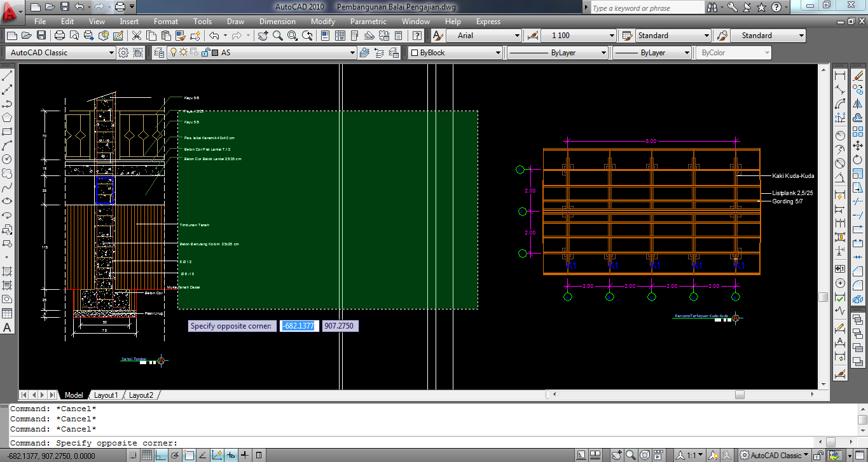Toggle Snap Mode in status bar

coord(134,455)
